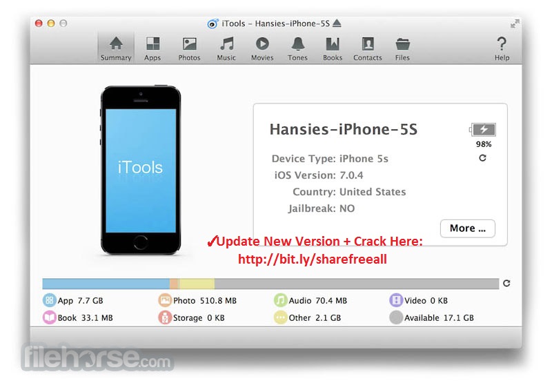Viewport: 552px width, 392px height.
Task: Click the Available gray circle icon
Action: point(396,317)
